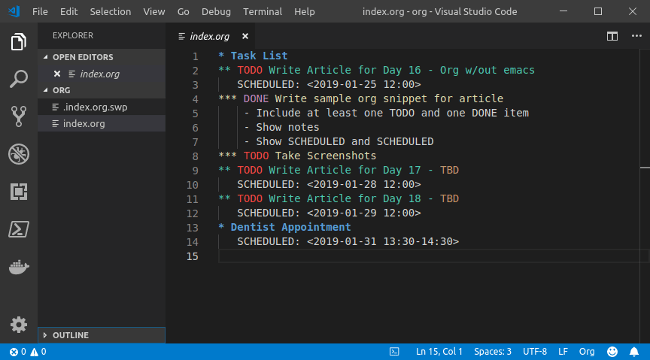
Task: Click the feedback smiley in status bar
Action: (x=612, y=352)
